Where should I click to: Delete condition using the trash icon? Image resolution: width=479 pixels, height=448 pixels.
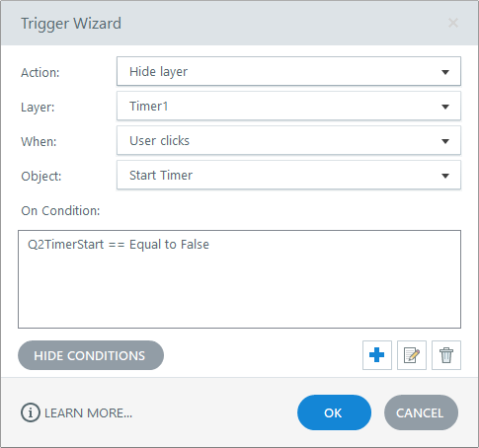(446, 355)
